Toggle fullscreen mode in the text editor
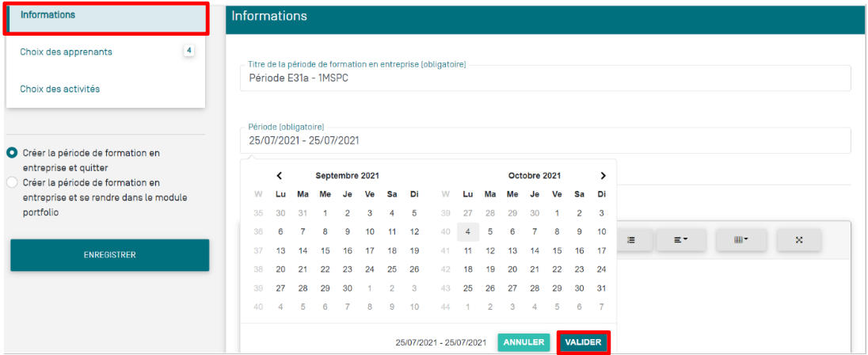 [798, 239]
